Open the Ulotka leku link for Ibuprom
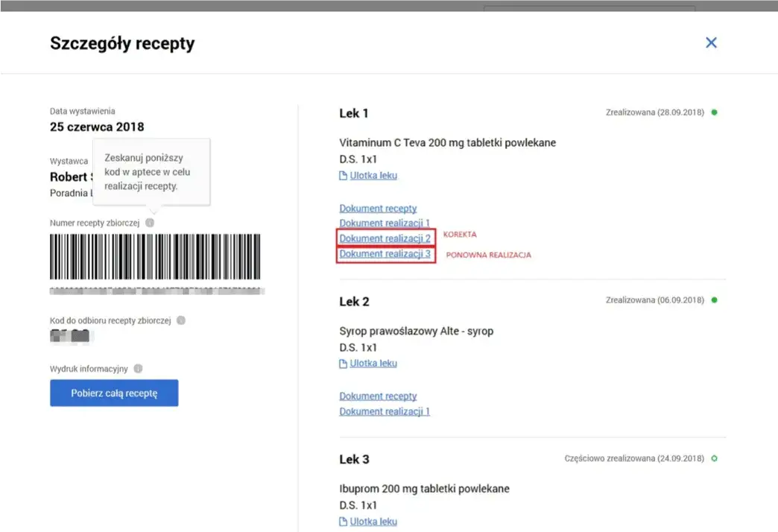 (373, 521)
